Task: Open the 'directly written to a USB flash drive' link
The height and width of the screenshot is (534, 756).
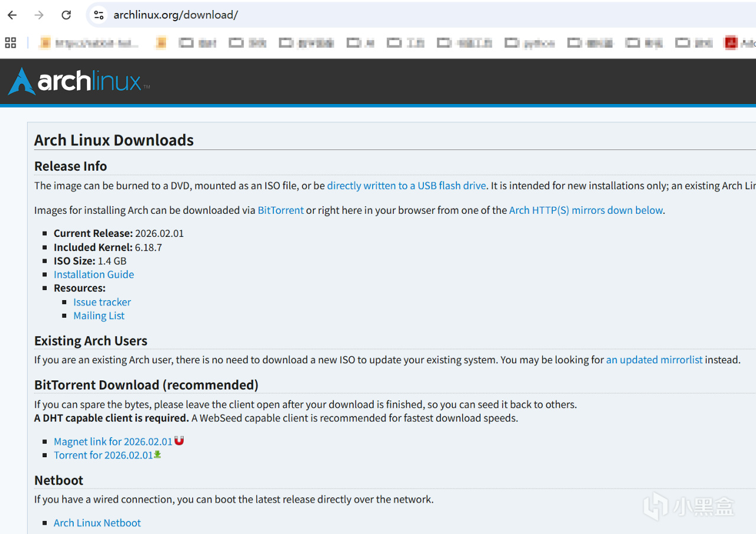Action: (406, 185)
